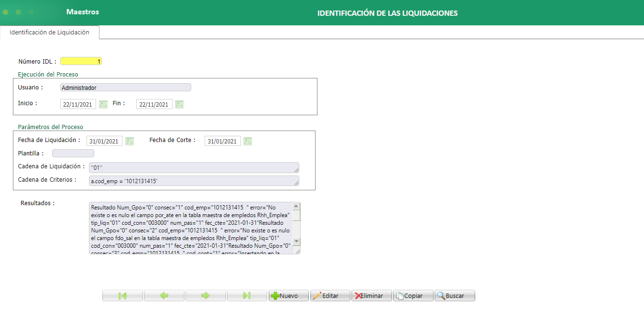Click the magnifier icon on Buscar
The image size is (644, 318).
tap(441, 295)
